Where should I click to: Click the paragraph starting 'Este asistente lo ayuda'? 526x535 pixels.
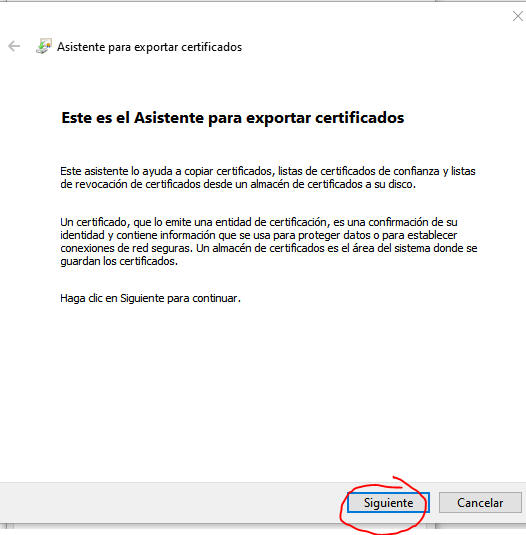268,177
